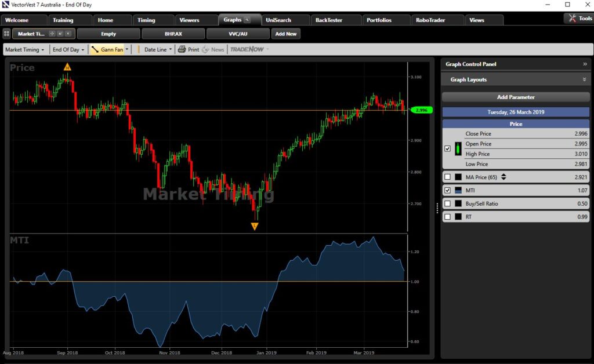The width and height of the screenshot is (594, 364).
Task: Uncheck the MTI parameter checkbox
Action: click(x=447, y=190)
